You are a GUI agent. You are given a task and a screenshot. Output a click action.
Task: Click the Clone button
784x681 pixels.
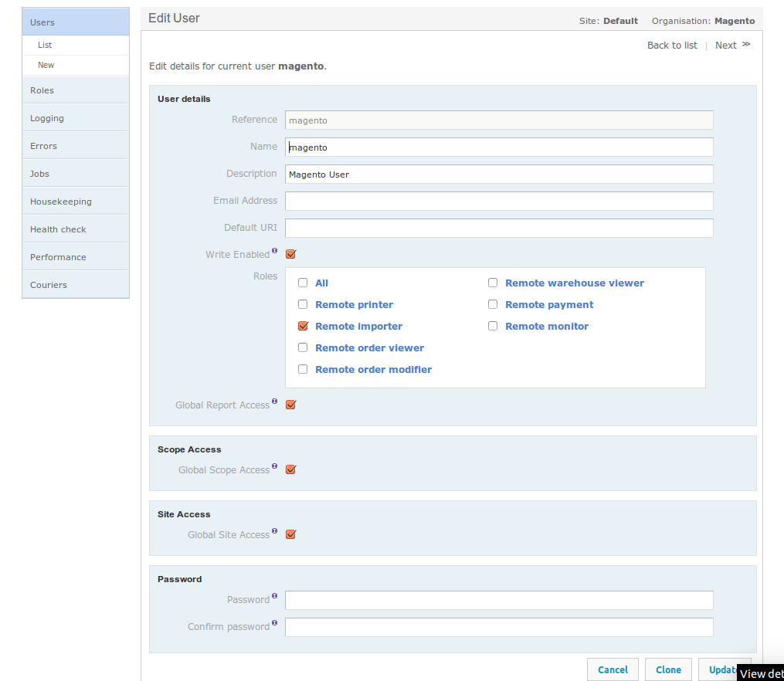[x=668, y=669]
